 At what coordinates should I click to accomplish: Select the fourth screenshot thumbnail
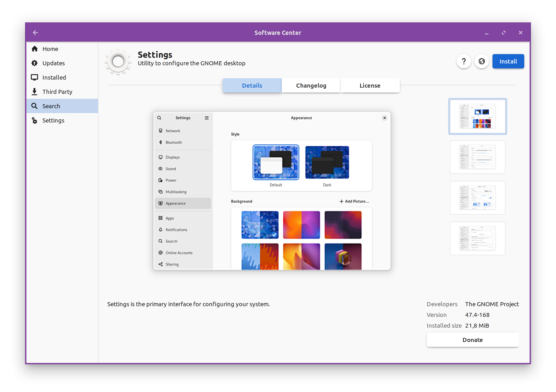(x=477, y=238)
